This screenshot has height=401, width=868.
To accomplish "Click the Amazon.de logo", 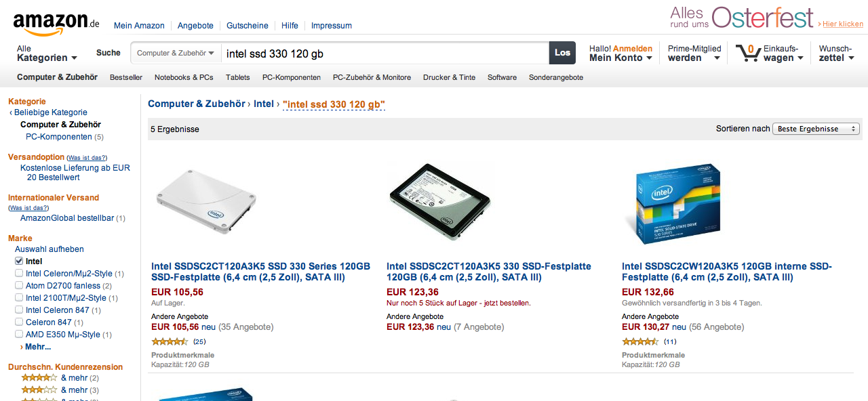I will [x=56, y=24].
